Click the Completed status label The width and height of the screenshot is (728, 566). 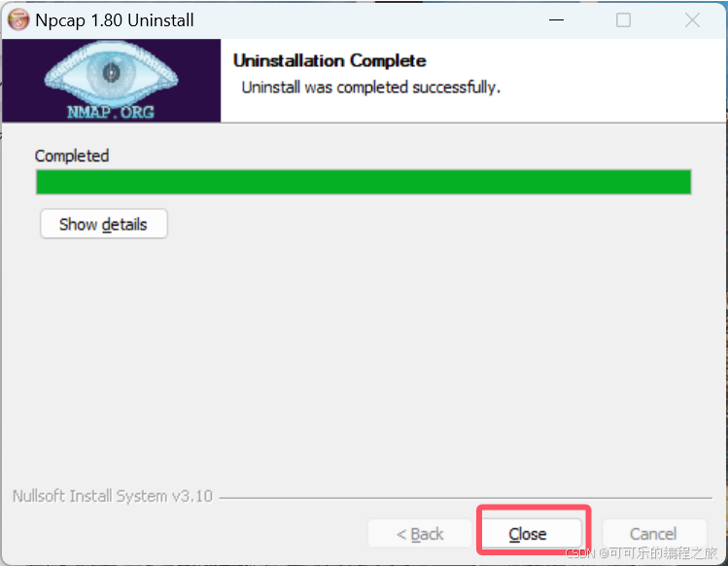point(72,156)
